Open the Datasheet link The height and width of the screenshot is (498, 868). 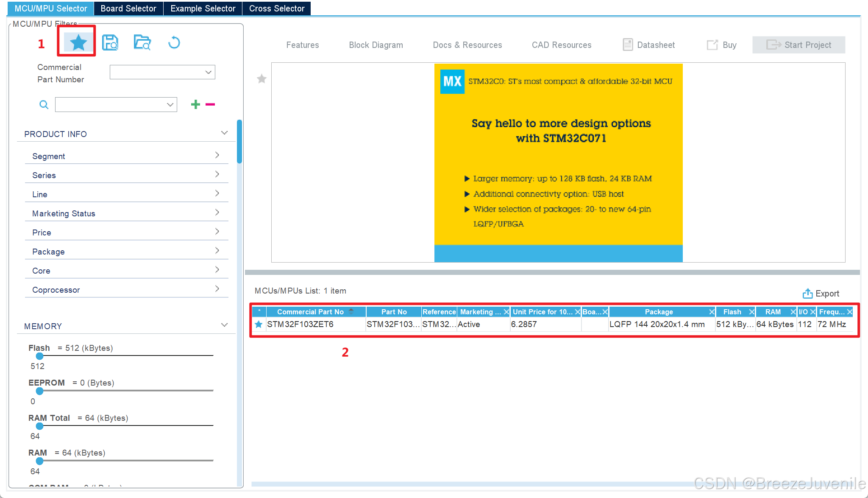pyautogui.click(x=649, y=45)
